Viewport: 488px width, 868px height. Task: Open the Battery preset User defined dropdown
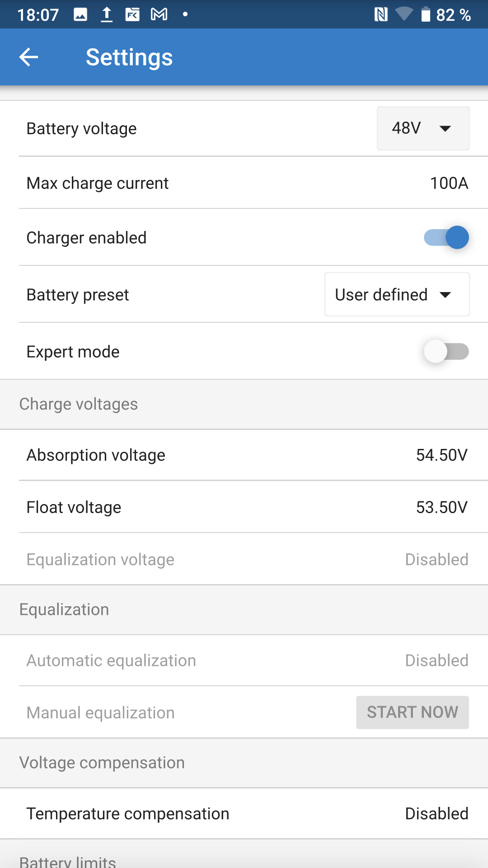click(397, 295)
